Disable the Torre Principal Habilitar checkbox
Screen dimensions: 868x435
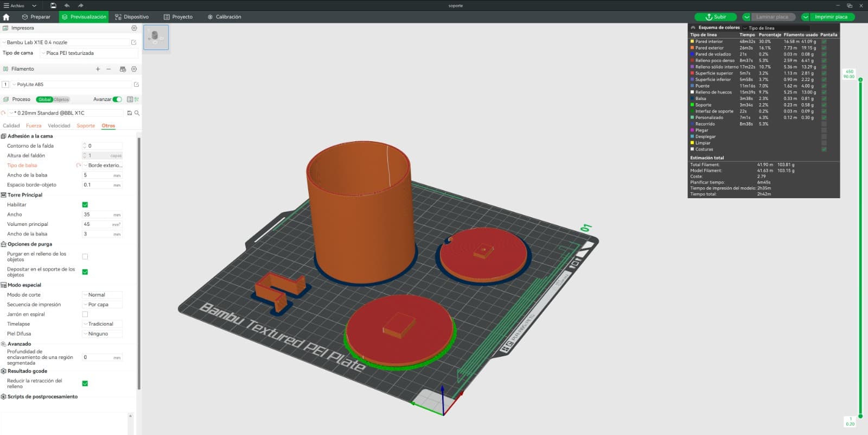click(x=85, y=205)
